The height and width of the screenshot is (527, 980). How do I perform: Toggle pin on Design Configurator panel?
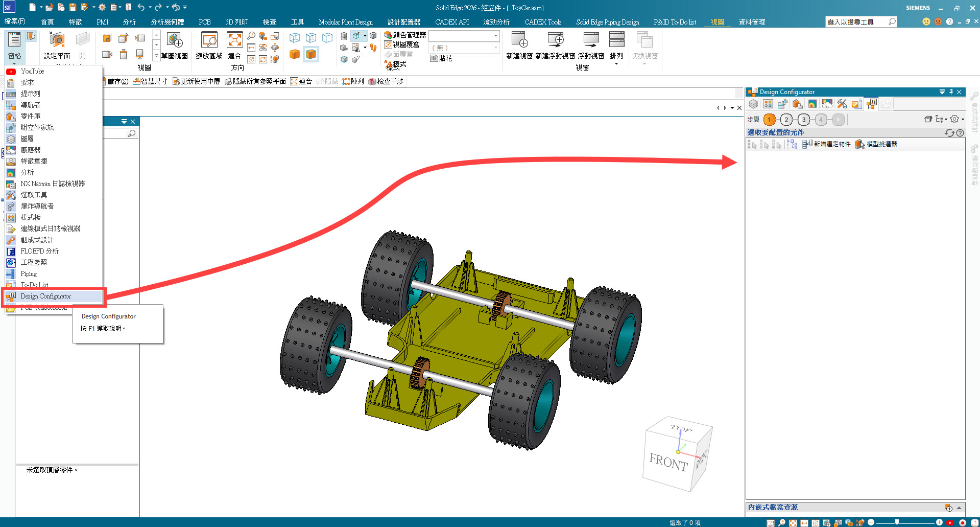coord(951,92)
